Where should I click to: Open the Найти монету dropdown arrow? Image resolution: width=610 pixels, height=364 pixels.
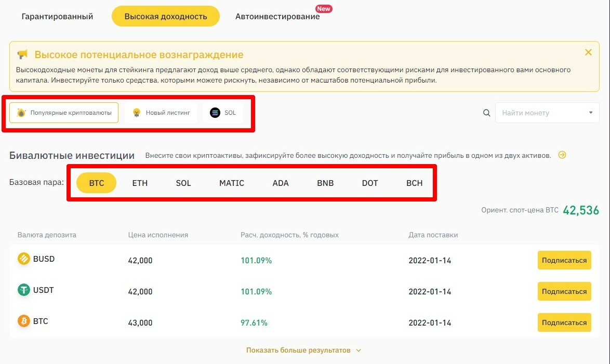pos(591,113)
